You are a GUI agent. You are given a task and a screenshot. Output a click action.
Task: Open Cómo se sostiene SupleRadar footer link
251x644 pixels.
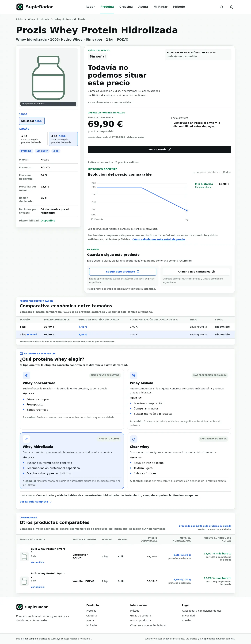[149, 625]
